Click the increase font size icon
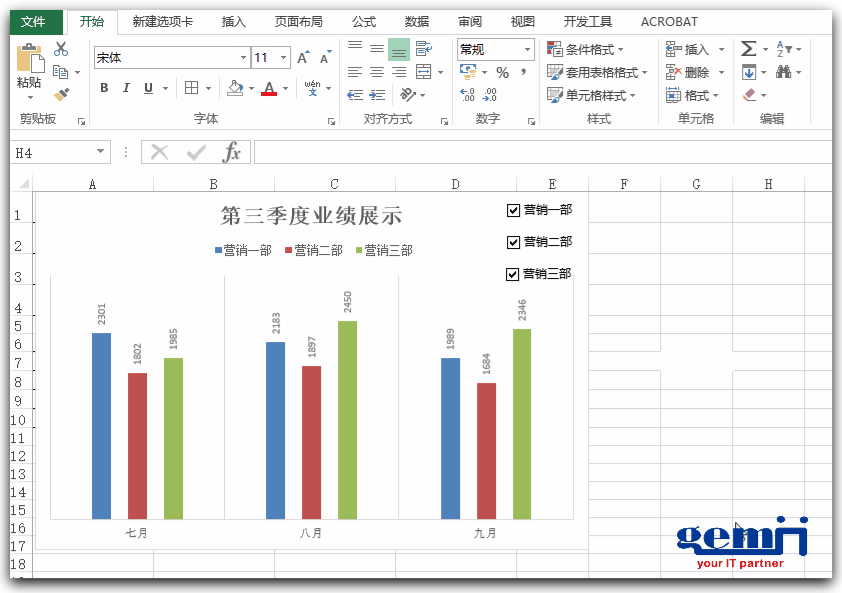 (303, 58)
